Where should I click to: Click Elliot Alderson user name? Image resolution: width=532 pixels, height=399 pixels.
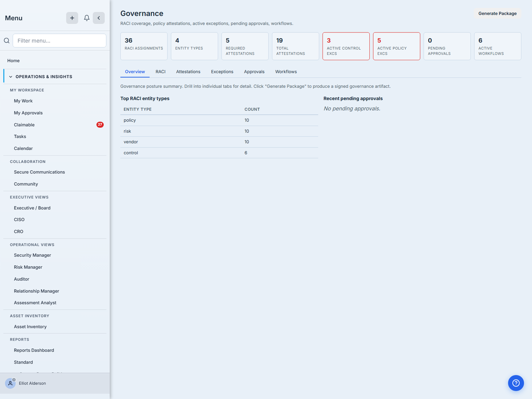[x=32, y=383]
